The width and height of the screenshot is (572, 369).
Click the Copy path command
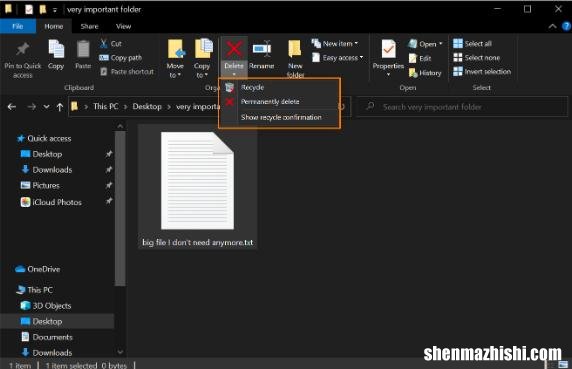pyautogui.click(x=120, y=58)
